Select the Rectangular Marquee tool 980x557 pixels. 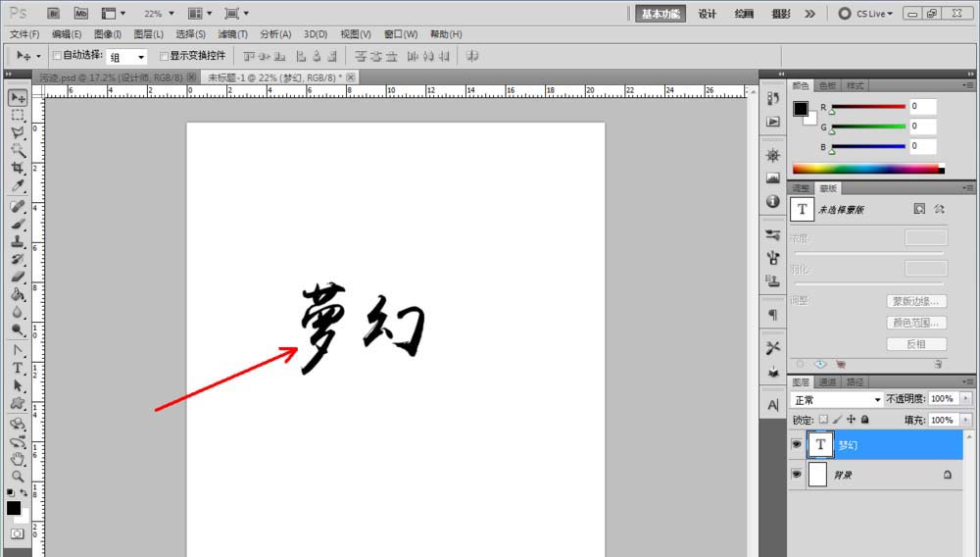tap(18, 115)
